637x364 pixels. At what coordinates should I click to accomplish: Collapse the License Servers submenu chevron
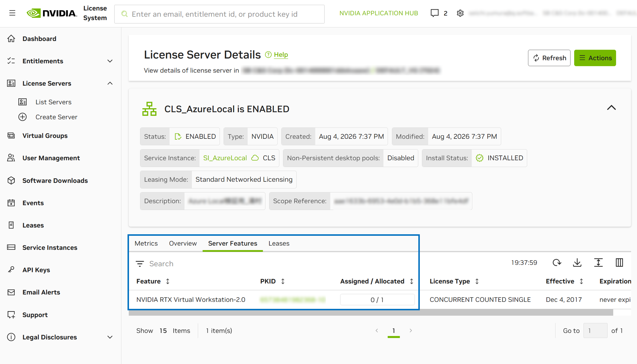[x=110, y=83]
